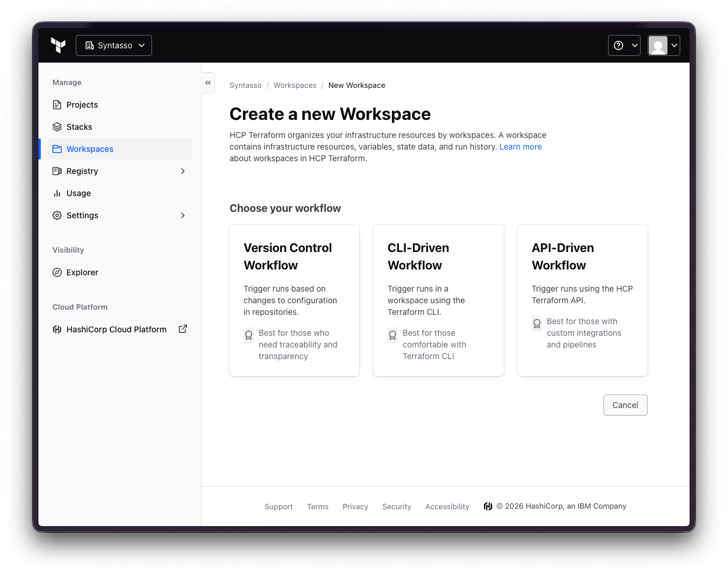Click the Stacks icon
The image size is (728, 575).
pos(56,127)
